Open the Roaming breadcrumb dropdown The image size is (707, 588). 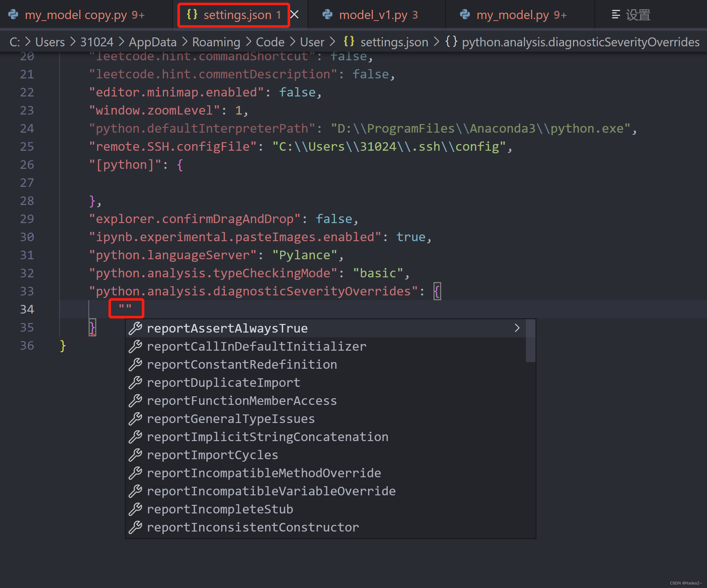click(216, 42)
